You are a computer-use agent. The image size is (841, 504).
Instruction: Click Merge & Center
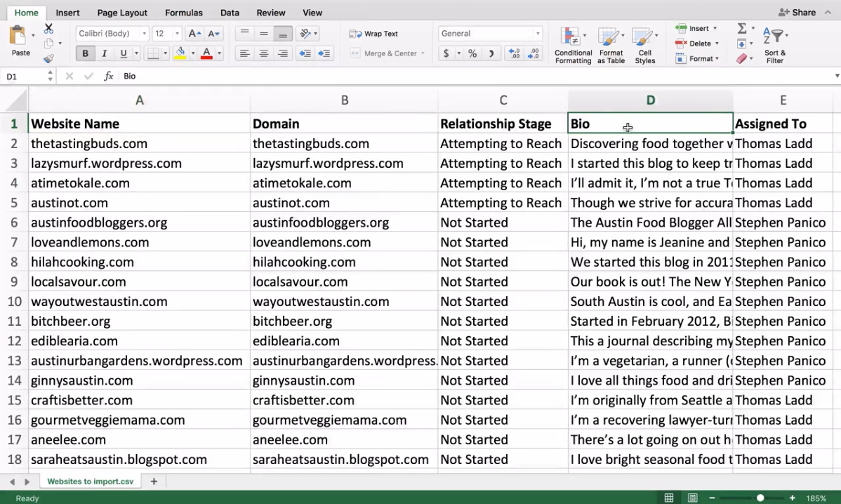[x=383, y=53]
